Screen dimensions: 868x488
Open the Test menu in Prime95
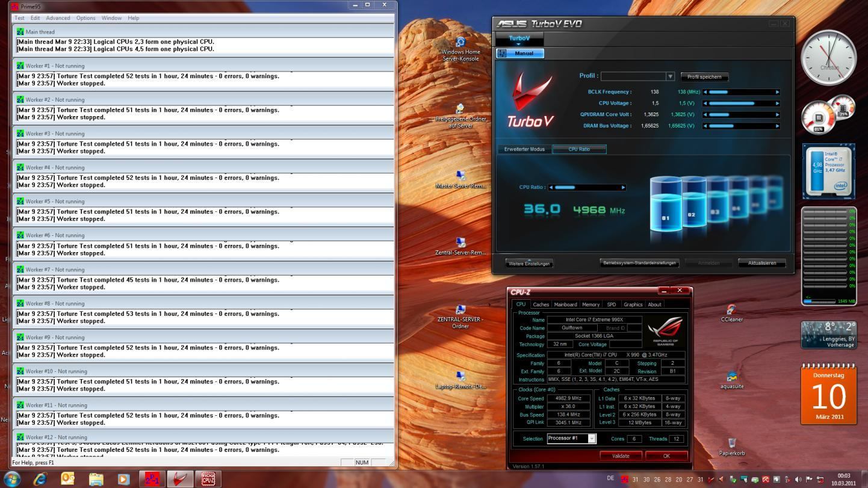19,18
